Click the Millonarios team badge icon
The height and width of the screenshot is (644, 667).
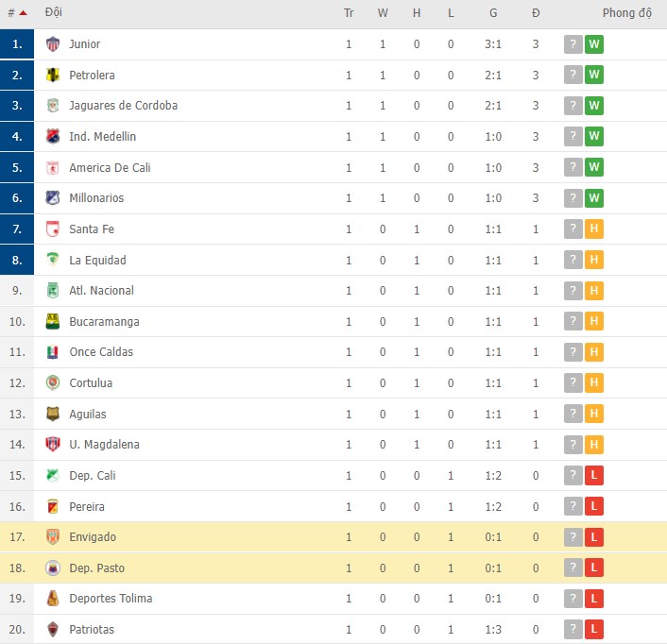(x=53, y=198)
